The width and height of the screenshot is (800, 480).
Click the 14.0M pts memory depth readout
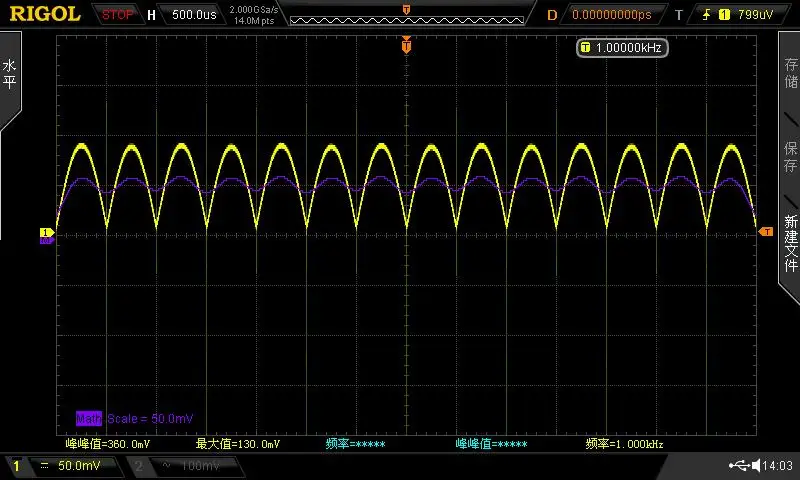coord(254,21)
